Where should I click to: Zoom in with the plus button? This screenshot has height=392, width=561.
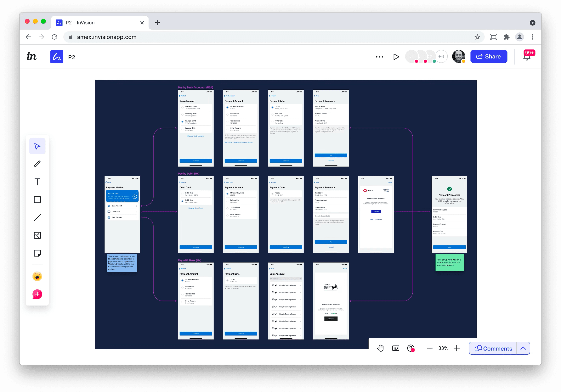pyautogui.click(x=456, y=348)
